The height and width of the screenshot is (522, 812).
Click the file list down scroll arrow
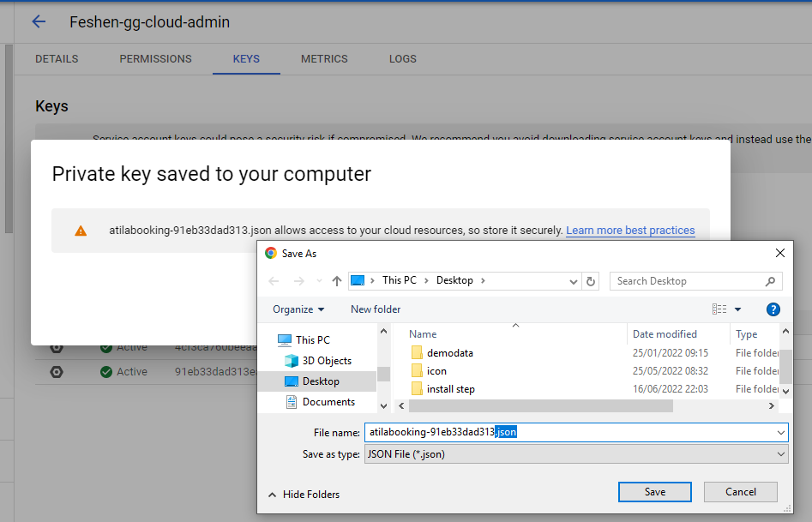point(785,391)
